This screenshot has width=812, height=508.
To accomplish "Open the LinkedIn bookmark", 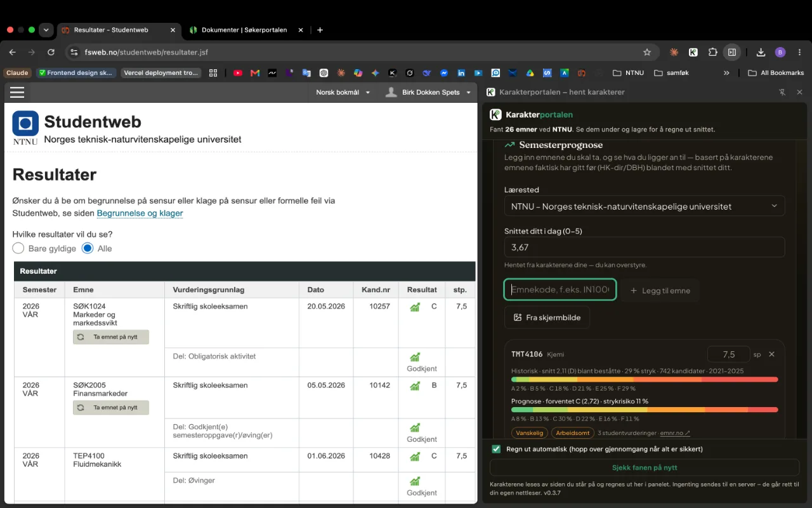I will (461, 73).
